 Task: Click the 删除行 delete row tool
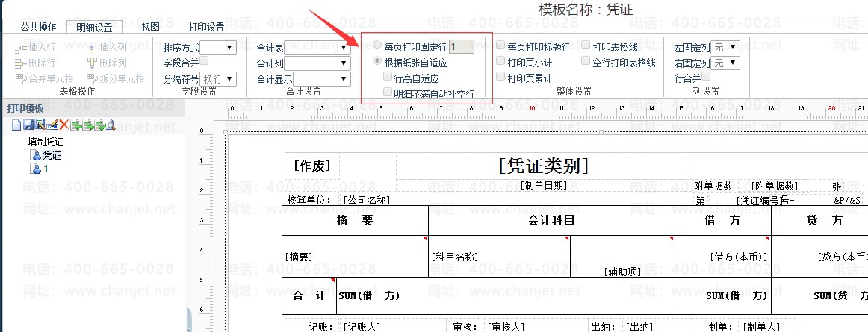pyautogui.click(x=35, y=63)
